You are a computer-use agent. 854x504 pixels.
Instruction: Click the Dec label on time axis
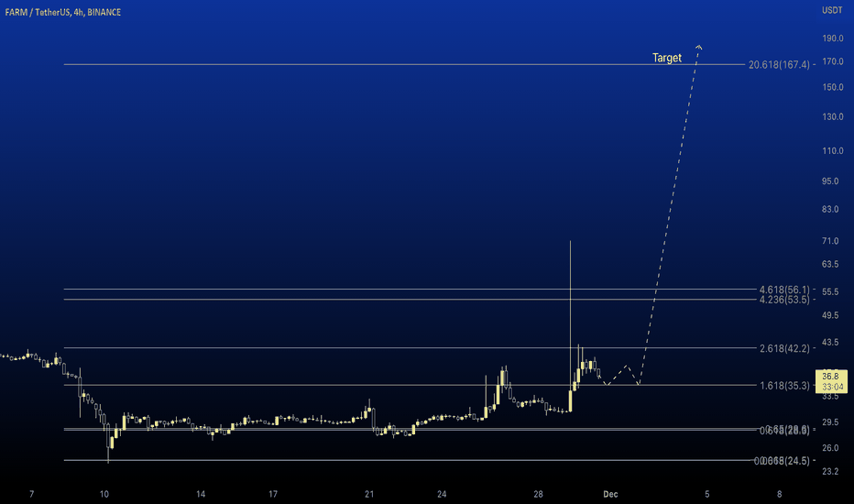point(610,494)
